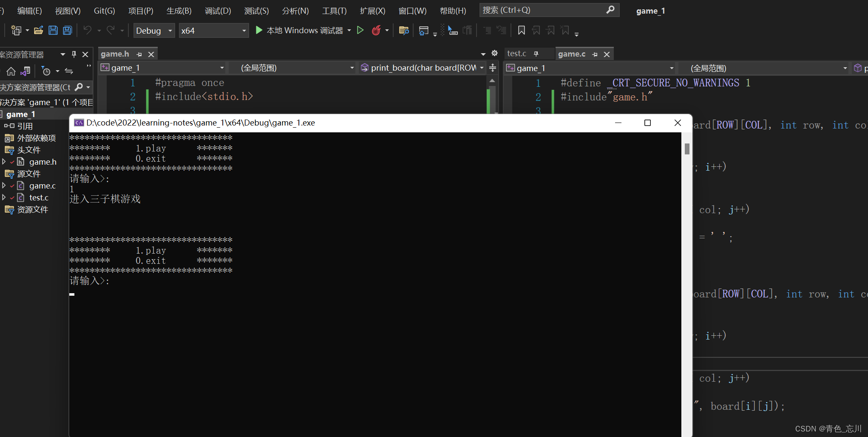Click the tab group settings gear icon

click(494, 53)
